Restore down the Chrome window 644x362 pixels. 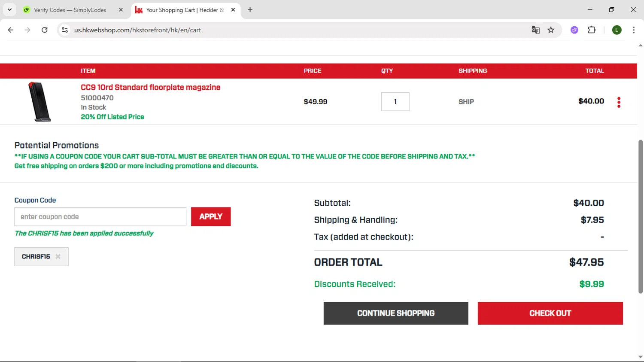click(x=611, y=9)
